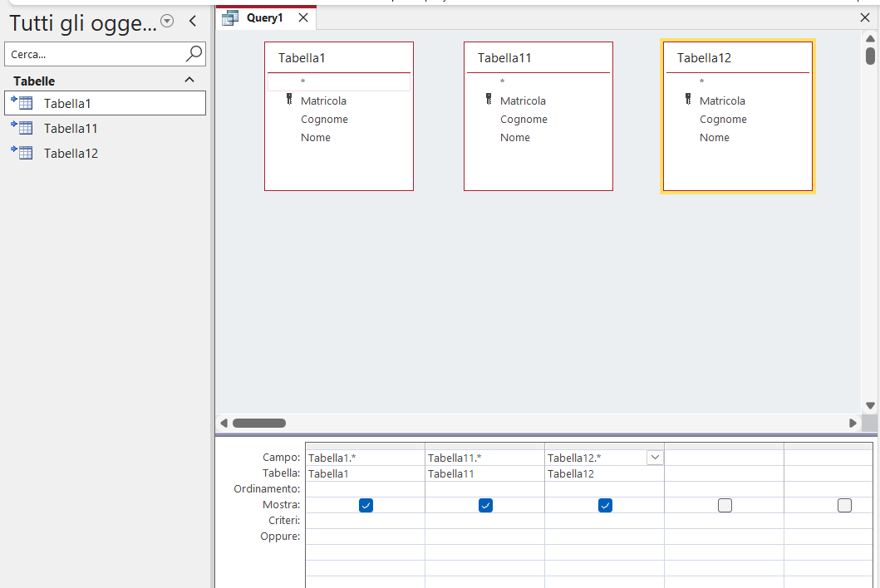Image resolution: width=880 pixels, height=588 pixels.
Task: Close the Query1 tab with its X
Action: (x=303, y=18)
